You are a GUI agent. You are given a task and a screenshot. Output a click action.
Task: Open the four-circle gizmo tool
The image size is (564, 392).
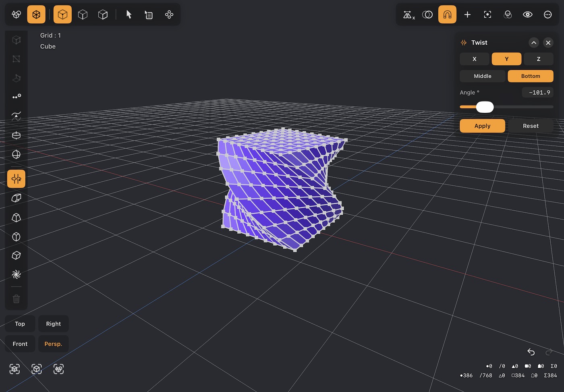pyautogui.click(x=169, y=15)
